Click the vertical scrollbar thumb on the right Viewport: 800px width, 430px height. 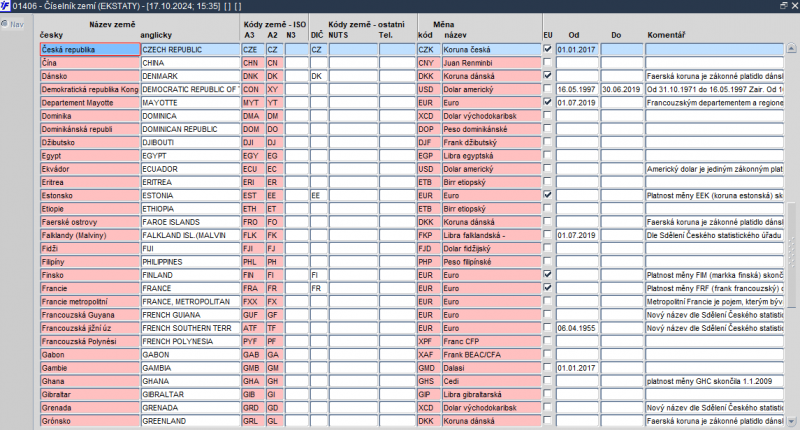(x=791, y=255)
